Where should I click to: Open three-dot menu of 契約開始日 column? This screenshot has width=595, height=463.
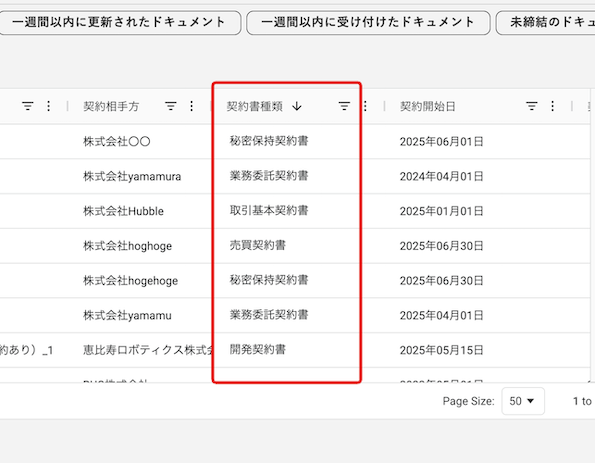coord(552,106)
